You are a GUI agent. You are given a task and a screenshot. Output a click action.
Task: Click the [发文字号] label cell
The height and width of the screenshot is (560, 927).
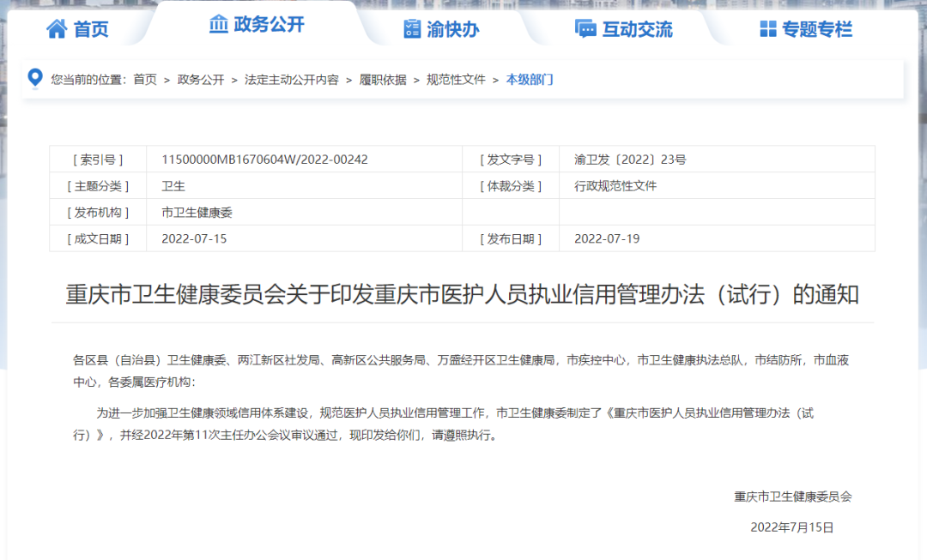[x=511, y=160]
